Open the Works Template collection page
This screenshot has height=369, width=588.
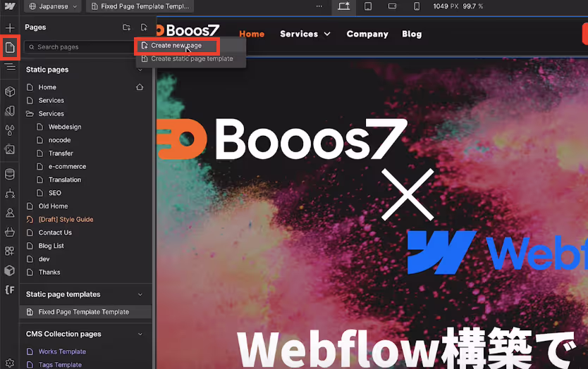[85, 352]
